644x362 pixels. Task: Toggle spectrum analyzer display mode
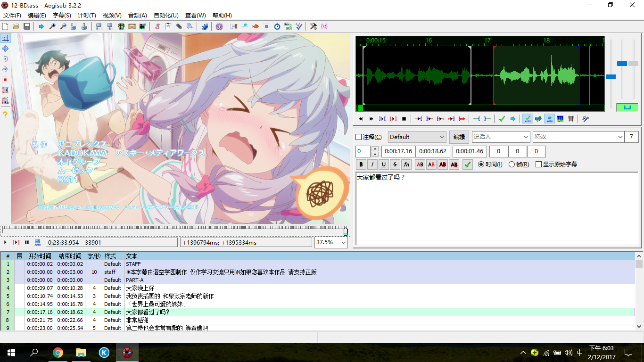[x=560, y=119]
